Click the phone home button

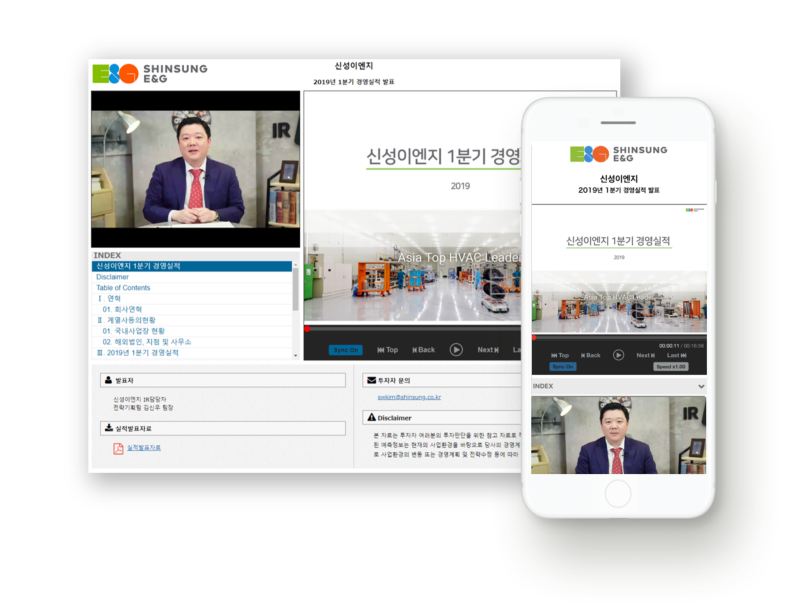coord(618,494)
